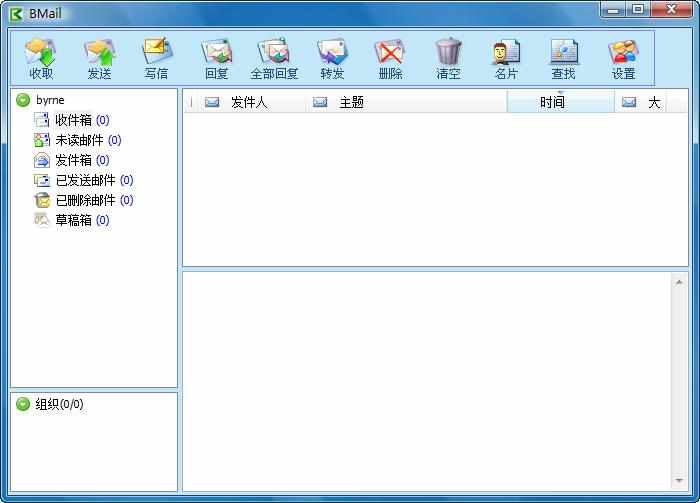Click the 清空 (empty trash) icon
This screenshot has width=700, height=503.
click(x=448, y=58)
